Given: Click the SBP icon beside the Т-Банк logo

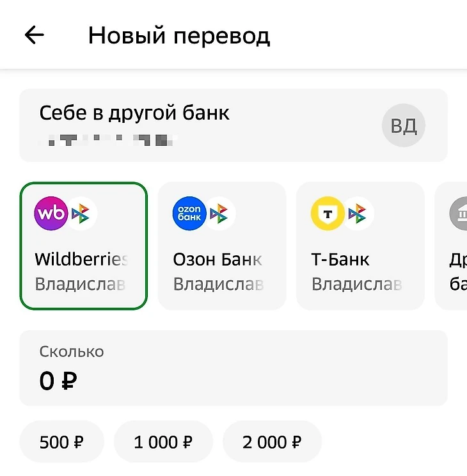Looking at the screenshot, I should (358, 214).
